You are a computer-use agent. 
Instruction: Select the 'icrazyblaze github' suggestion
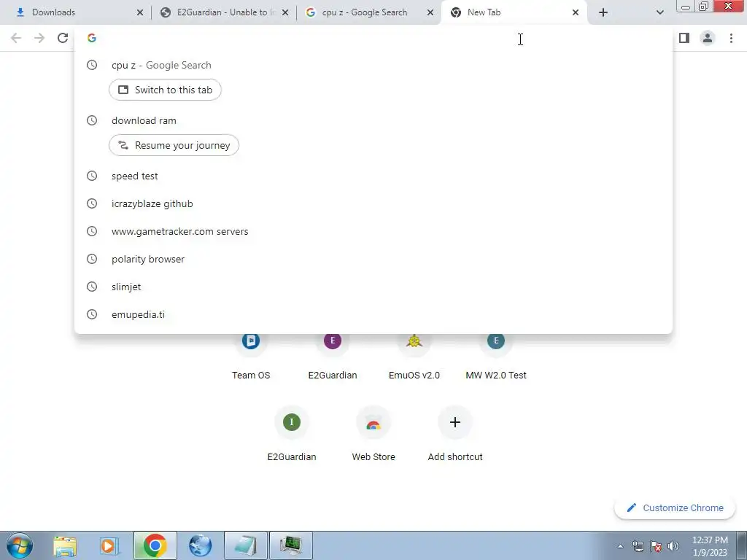coord(373,204)
